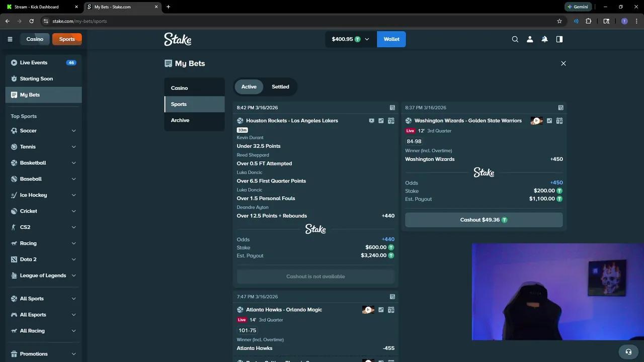Open stats chart for Rockets - Lakers

[381, 121]
